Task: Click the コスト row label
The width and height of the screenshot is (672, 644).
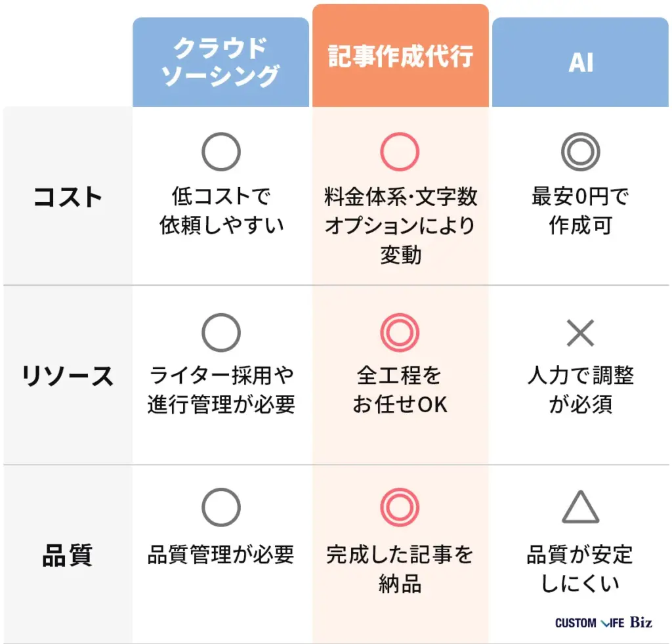Action: (x=68, y=197)
